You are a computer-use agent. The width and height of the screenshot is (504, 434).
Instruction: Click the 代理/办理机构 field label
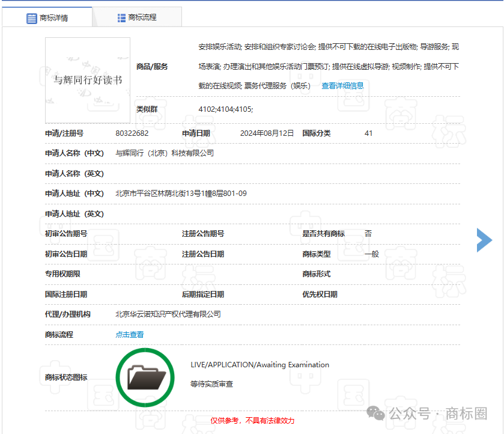[67, 314]
